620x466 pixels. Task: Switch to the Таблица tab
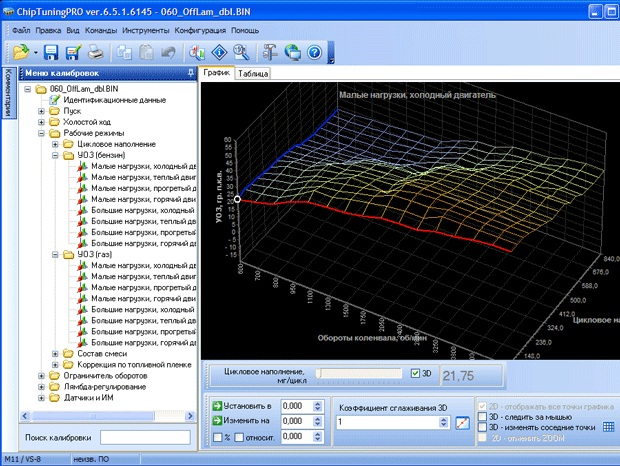(253, 74)
